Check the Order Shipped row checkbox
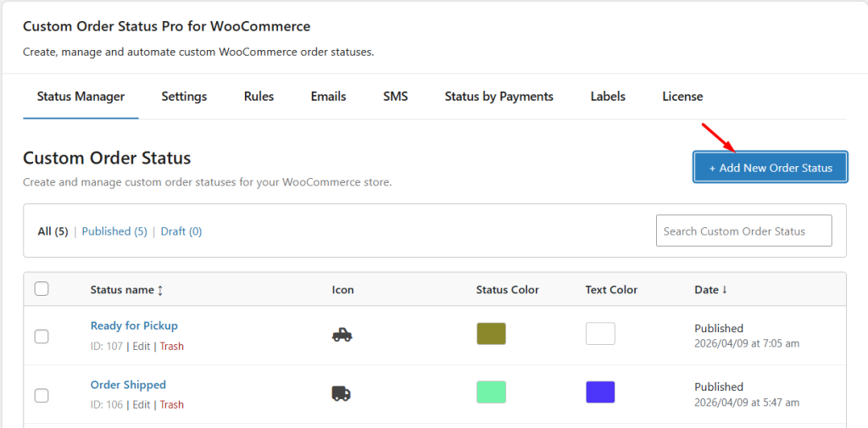Viewport: 868px width, 428px height. tap(42, 395)
